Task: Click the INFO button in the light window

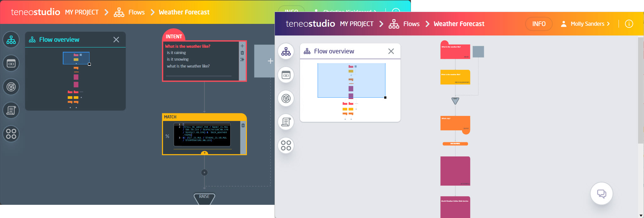Action: pos(538,24)
